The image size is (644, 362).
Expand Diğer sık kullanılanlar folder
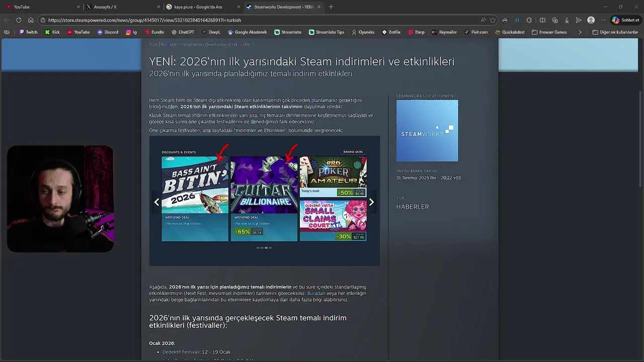click(x=615, y=32)
